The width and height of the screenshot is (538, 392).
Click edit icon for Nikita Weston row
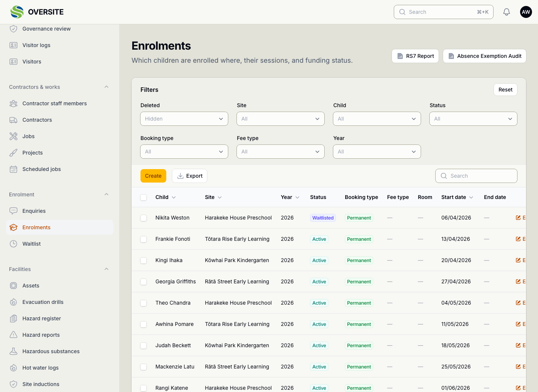click(518, 218)
